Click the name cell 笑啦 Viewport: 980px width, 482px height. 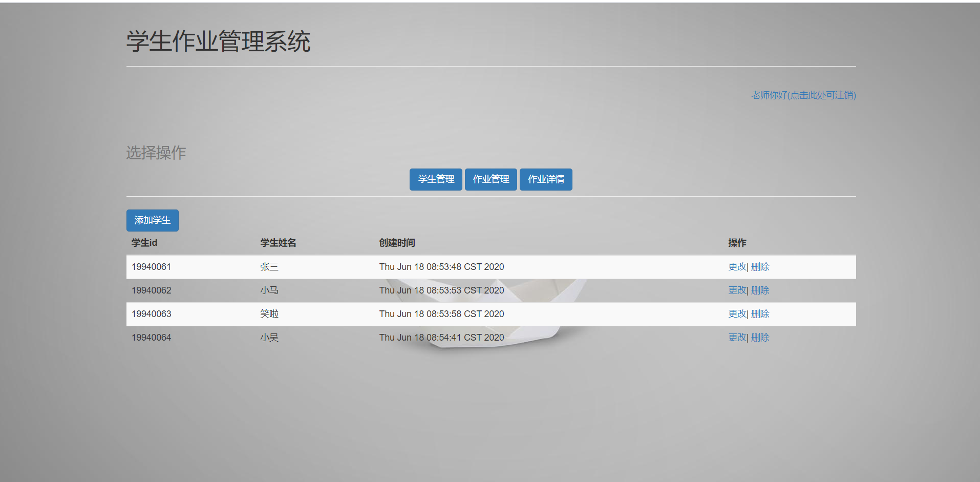click(x=269, y=314)
